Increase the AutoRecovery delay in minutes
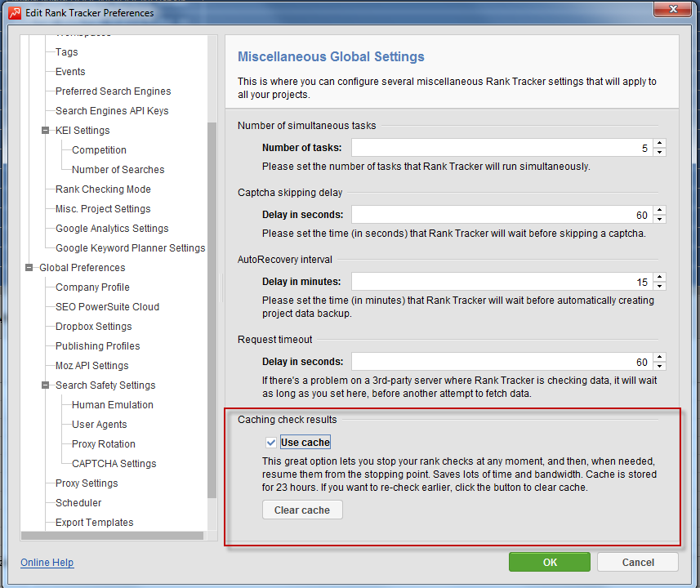This screenshot has height=588, width=700. click(x=659, y=277)
